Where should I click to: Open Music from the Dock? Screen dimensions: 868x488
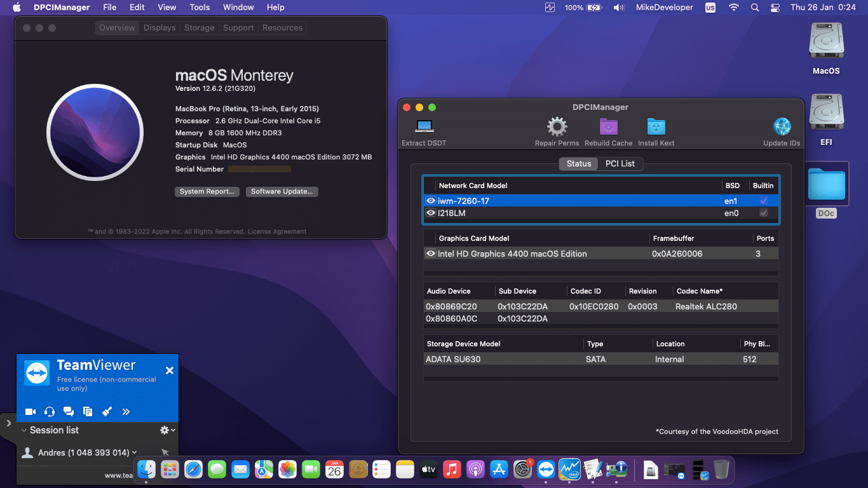pos(452,470)
